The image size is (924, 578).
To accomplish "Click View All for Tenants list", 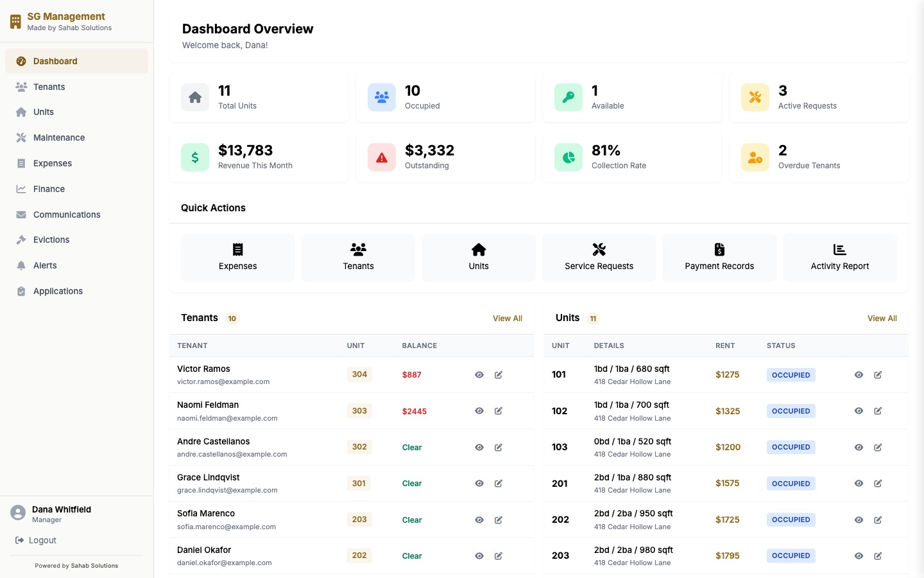I will tap(508, 319).
